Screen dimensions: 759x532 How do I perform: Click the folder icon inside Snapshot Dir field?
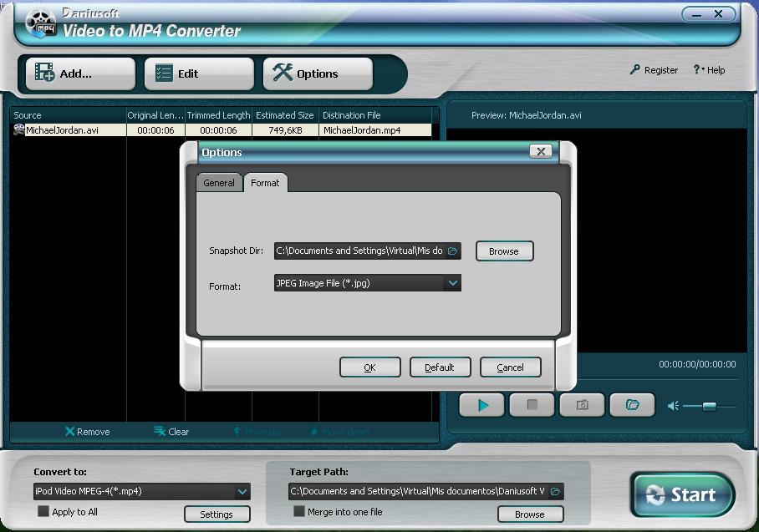pyautogui.click(x=452, y=251)
